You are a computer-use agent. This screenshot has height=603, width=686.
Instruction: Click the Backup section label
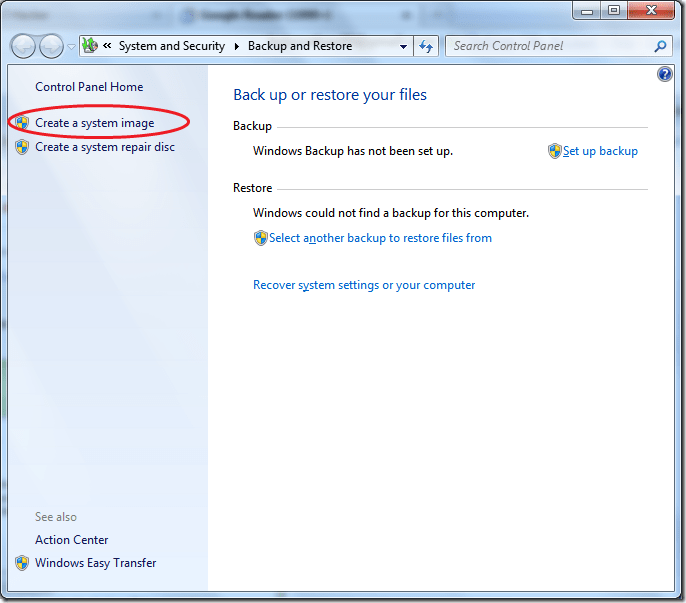[x=252, y=126]
